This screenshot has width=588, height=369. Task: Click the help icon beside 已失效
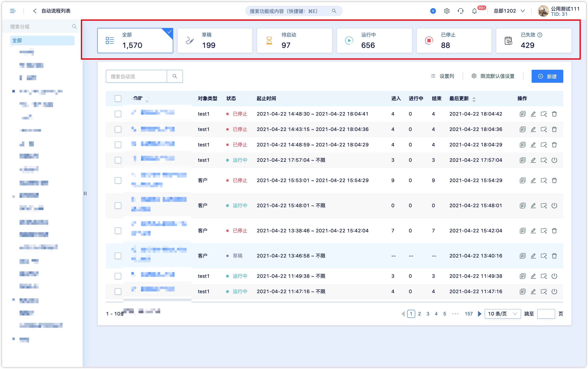click(540, 35)
